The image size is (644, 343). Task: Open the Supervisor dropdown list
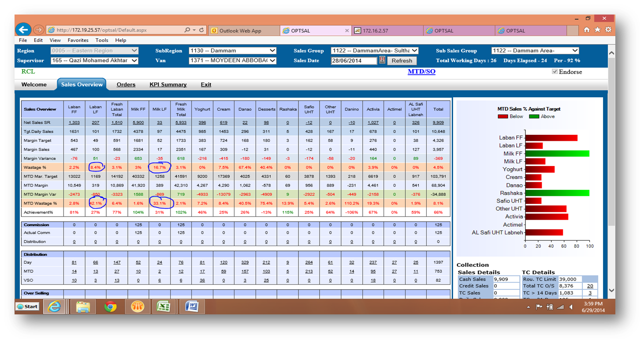click(x=134, y=60)
